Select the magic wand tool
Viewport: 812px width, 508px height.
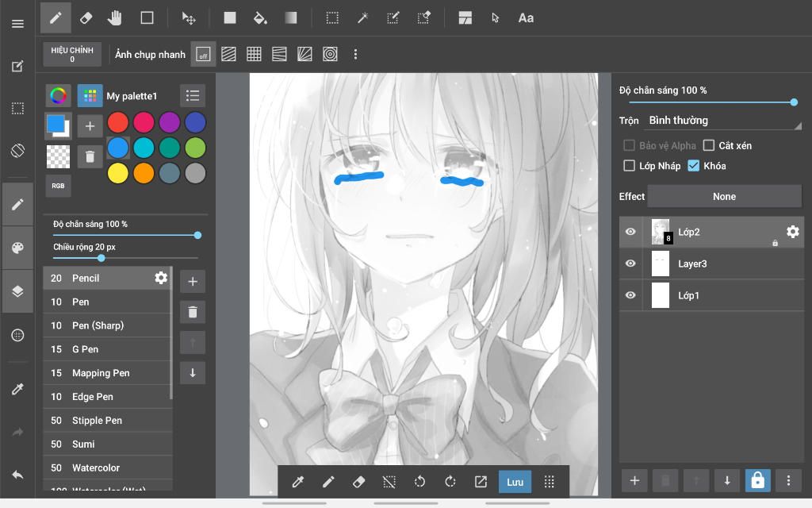[362, 18]
